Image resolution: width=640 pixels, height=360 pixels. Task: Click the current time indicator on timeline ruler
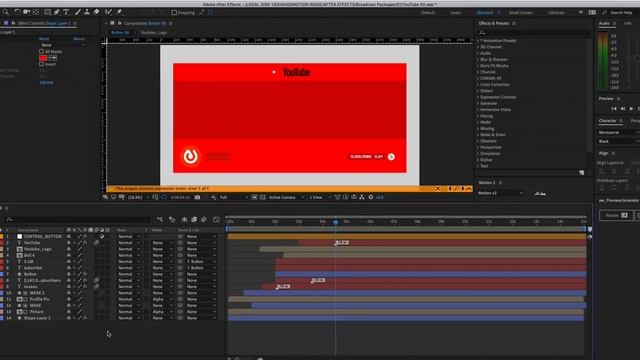point(336,222)
